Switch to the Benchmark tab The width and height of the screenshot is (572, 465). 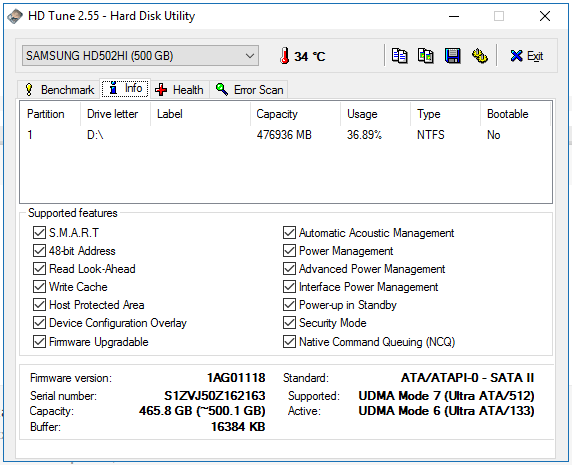click(59, 89)
